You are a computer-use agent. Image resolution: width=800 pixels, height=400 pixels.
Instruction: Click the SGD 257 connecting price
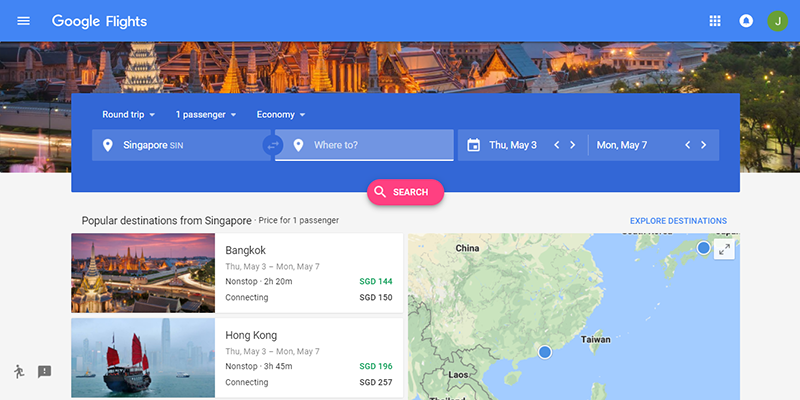(x=376, y=382)
